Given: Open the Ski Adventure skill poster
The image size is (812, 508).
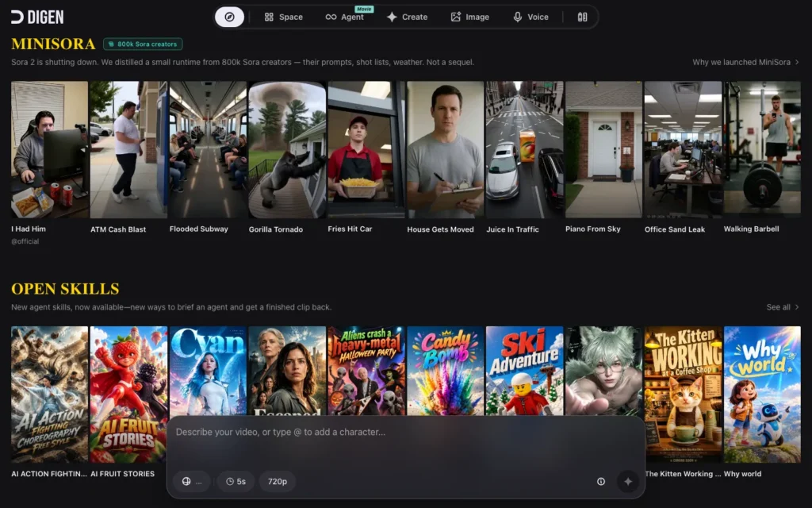Looking at the screenshot, I should click(x=525, y=370).
